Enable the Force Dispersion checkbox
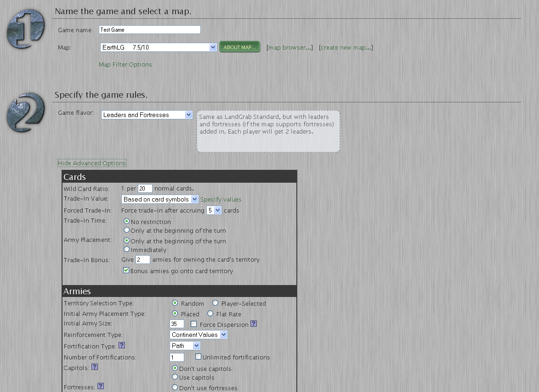This screenshot has width=539, height=392. point(194,324)
